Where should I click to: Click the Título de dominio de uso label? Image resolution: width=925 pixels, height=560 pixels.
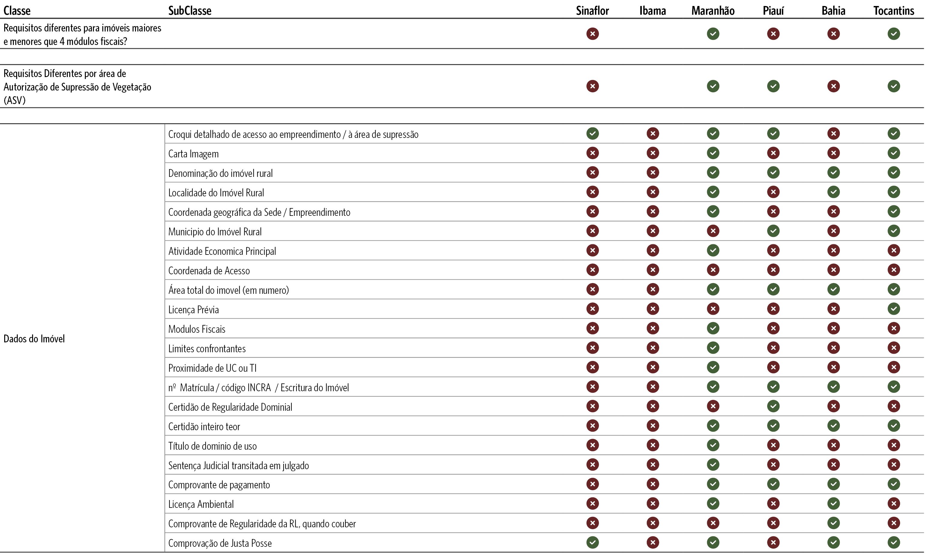pyautogui.click(x=212, y=446)
